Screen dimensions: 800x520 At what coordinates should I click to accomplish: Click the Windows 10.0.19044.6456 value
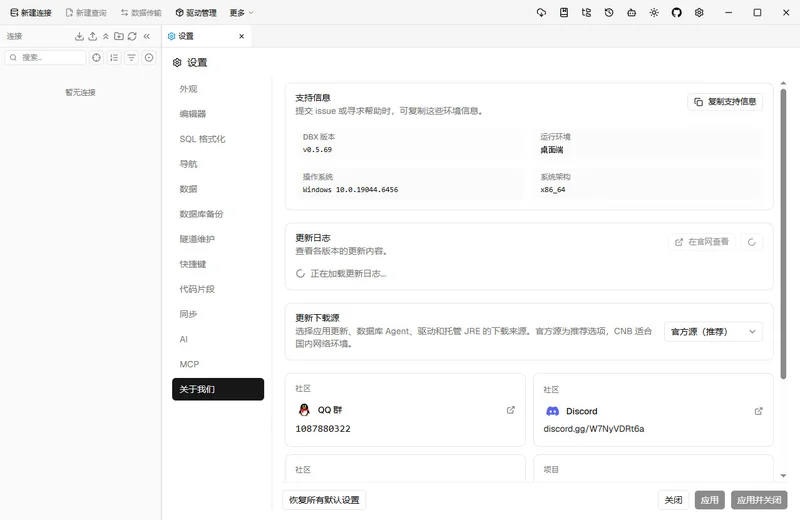(351, 189)
